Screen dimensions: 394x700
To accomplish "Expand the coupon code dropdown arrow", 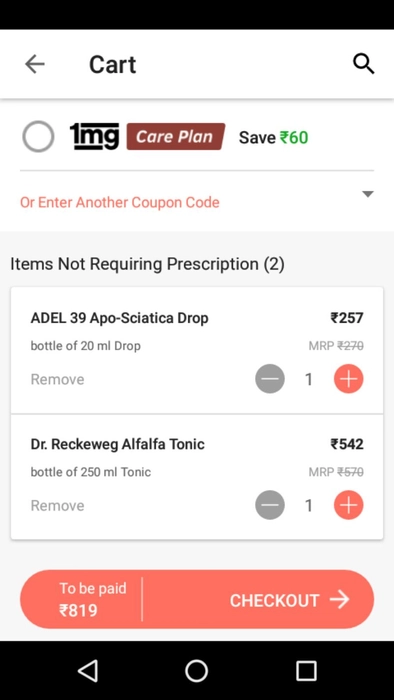I will (x=368, y=194).
